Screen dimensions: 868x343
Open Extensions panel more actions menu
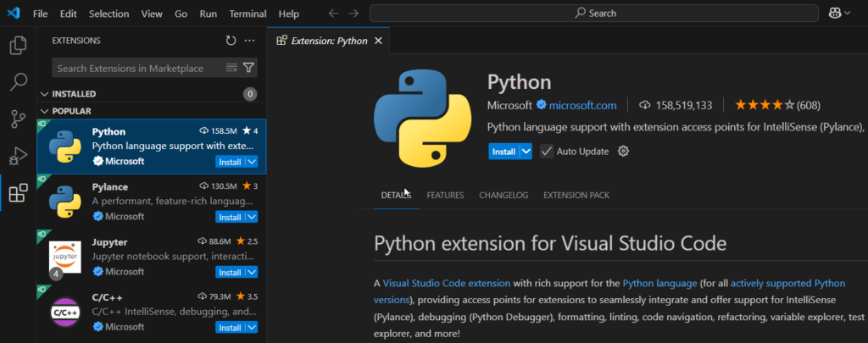tap(249, 41)
